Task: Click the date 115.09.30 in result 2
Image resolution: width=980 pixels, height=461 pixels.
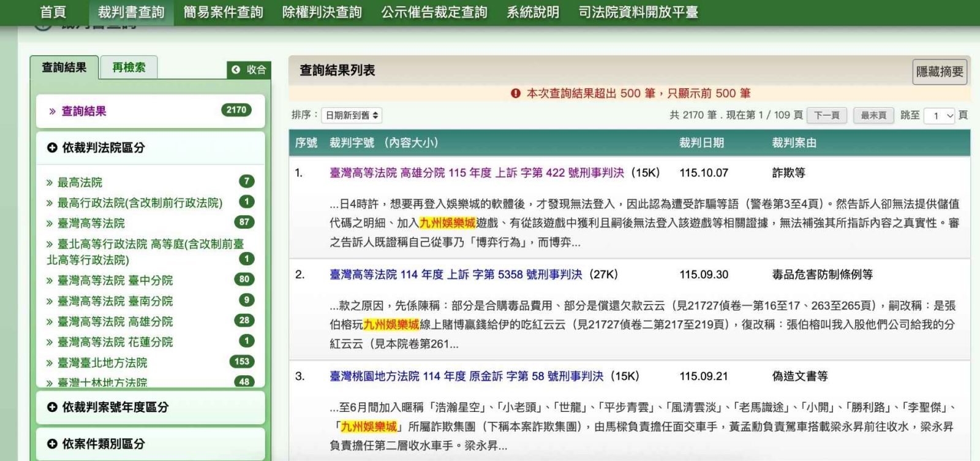Action: point(704,275)
